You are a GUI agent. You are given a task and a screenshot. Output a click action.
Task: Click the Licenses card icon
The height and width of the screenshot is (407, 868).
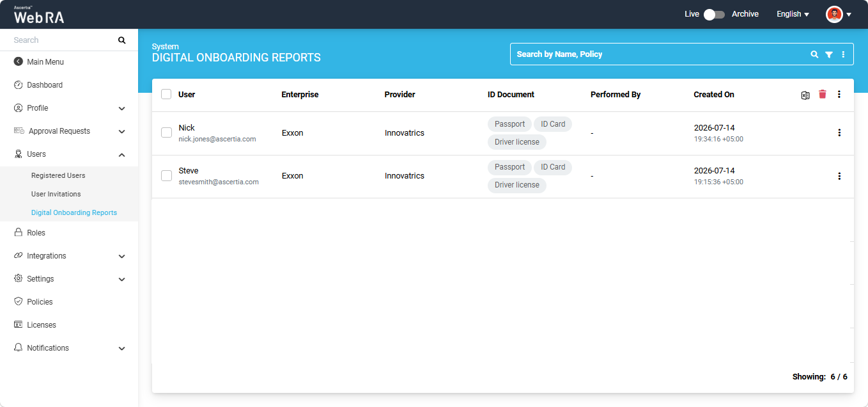pyautogui.click(x=19, y=325)
